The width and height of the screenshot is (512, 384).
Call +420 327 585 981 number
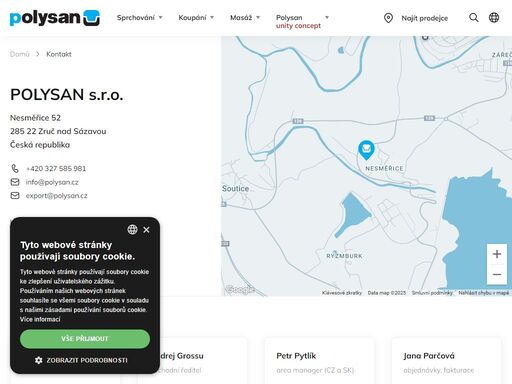(x=56, y=169)
